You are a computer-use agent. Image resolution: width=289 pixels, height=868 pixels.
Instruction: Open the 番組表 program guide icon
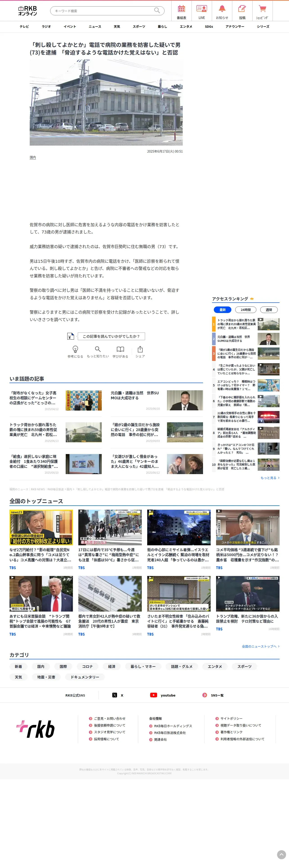[181, 9]
